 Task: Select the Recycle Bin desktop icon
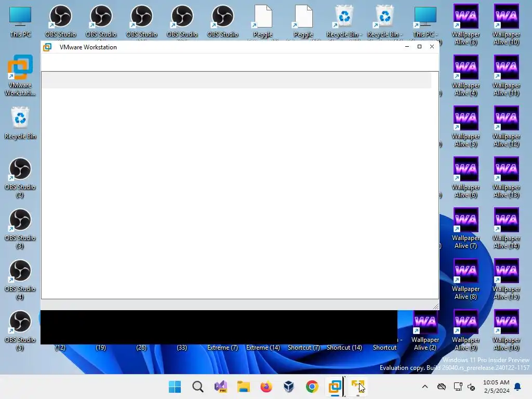click(x=20, y=123)
